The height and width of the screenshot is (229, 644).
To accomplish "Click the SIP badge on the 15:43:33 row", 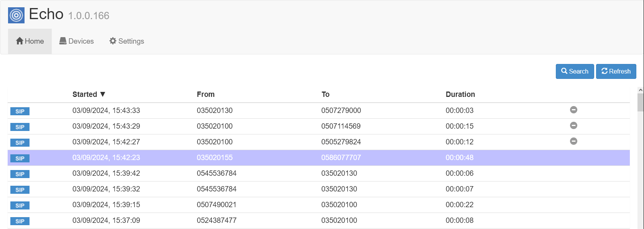I will click(20, 111).
